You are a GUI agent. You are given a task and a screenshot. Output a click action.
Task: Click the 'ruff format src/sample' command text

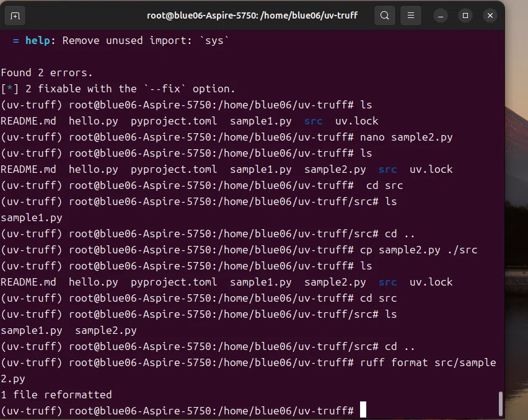(x=428, y=363)
